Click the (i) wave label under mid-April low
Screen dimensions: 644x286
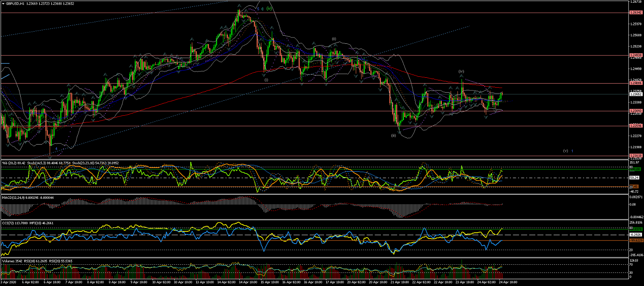pos(266,80)
